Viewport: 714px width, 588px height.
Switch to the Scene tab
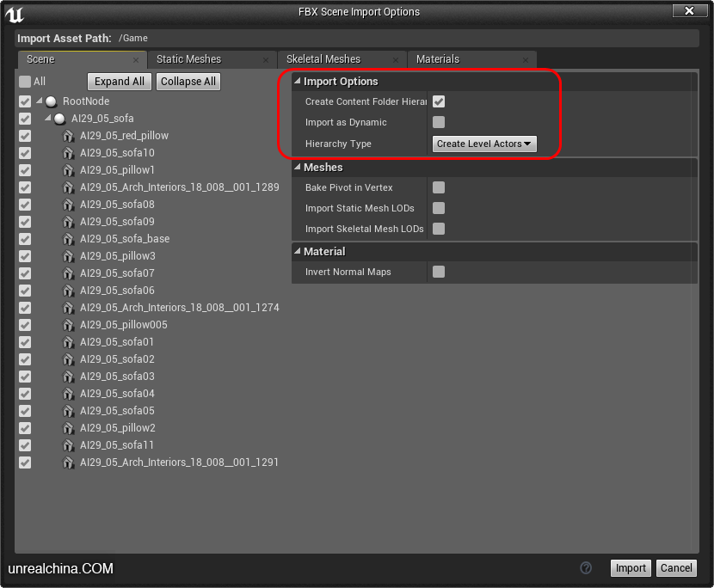82,59
